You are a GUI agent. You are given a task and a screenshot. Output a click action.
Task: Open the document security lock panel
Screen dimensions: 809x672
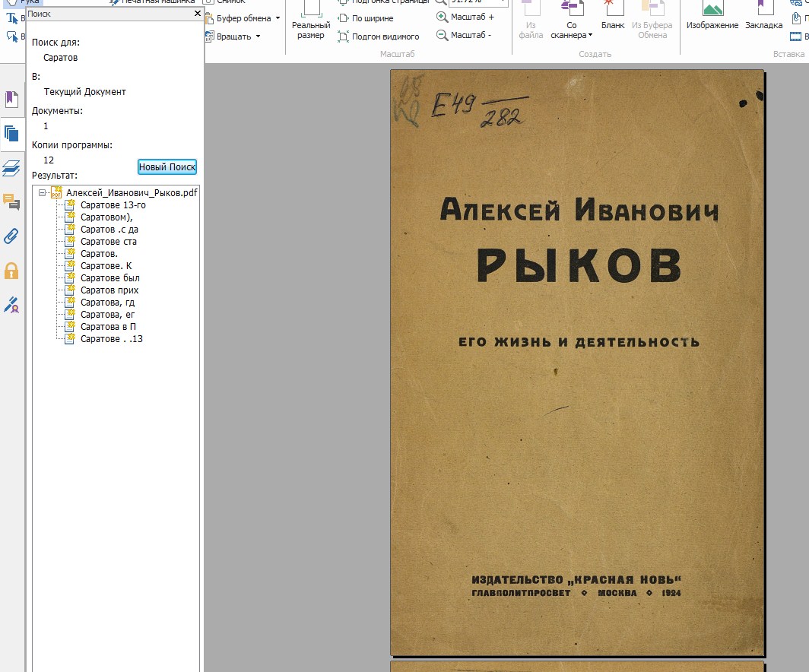click(x=11, y=271)
